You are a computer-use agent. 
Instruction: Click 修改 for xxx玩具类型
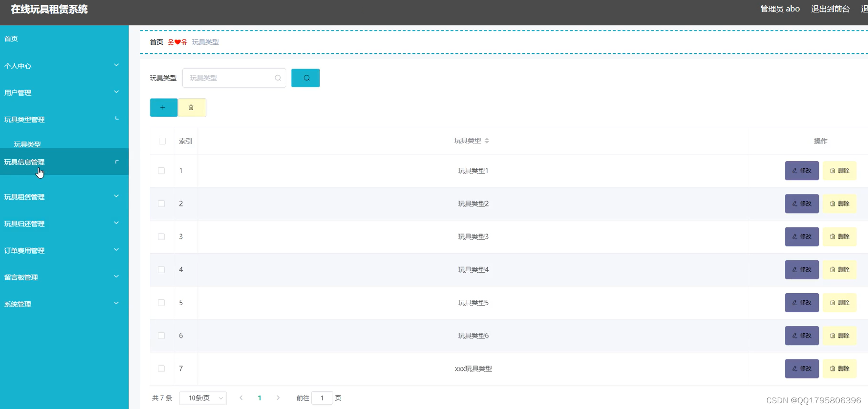802,368
